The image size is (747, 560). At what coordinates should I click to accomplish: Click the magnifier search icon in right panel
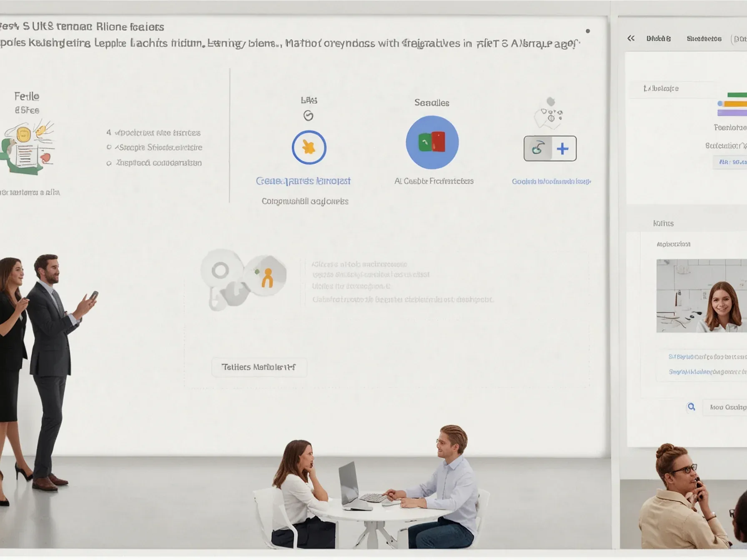coord(691,407)
